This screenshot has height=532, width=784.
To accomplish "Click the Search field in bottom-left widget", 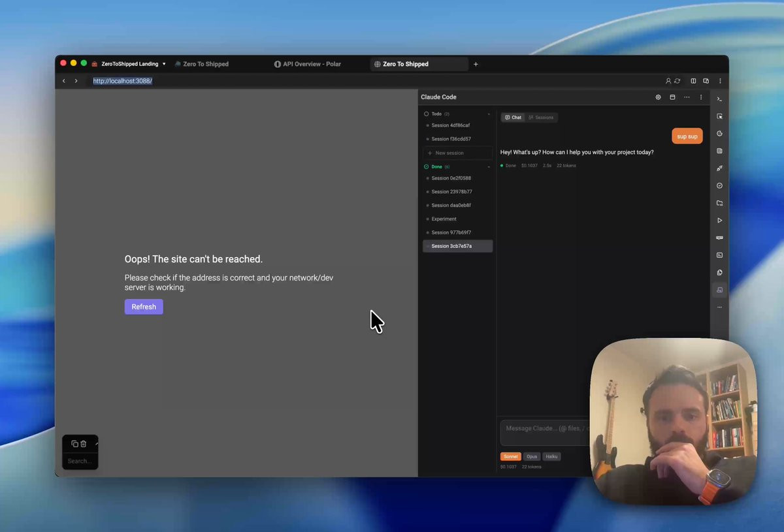I will [x=80, y=461].
